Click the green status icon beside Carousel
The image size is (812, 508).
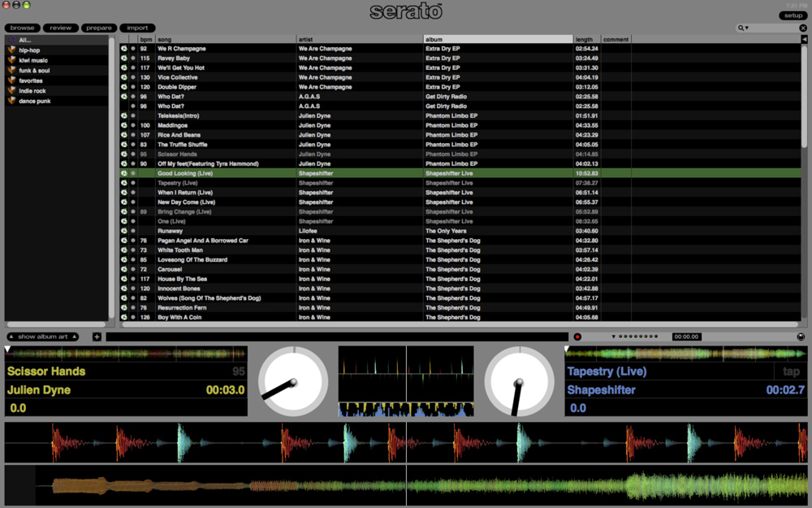click(x=124, y=270)
